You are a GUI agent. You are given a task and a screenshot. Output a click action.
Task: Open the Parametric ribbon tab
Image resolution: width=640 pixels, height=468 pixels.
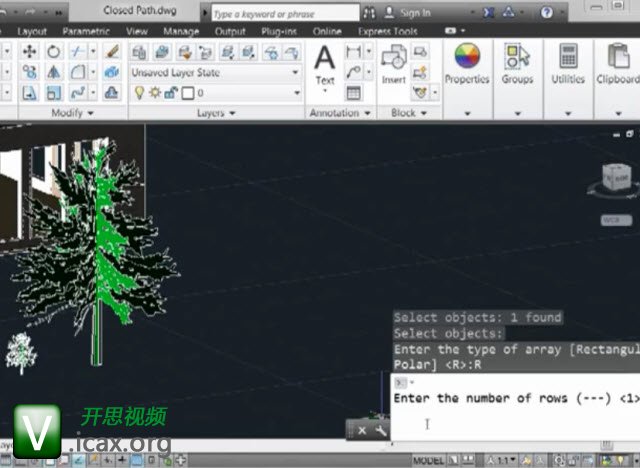pos(85,31)
